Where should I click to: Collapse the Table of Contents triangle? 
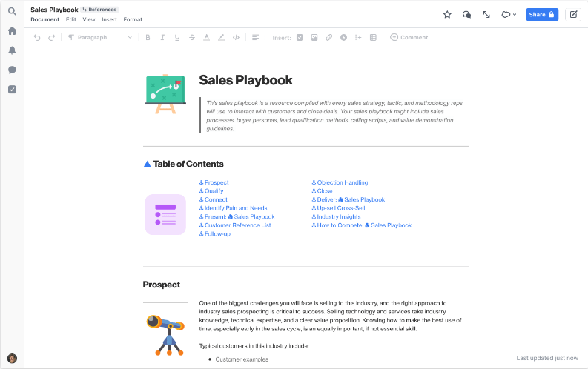[148, 164]
